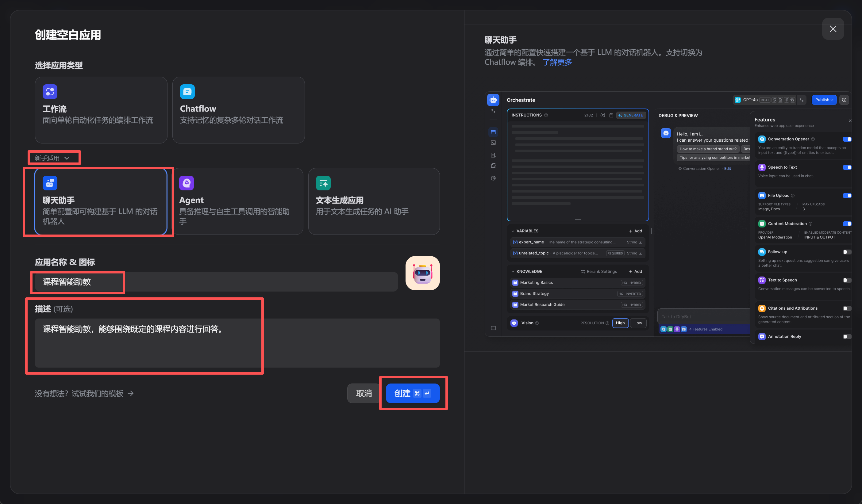Click Edit next to Conversation Opener
The height and width of the screenshot is (504, 862).
(727, 169)
